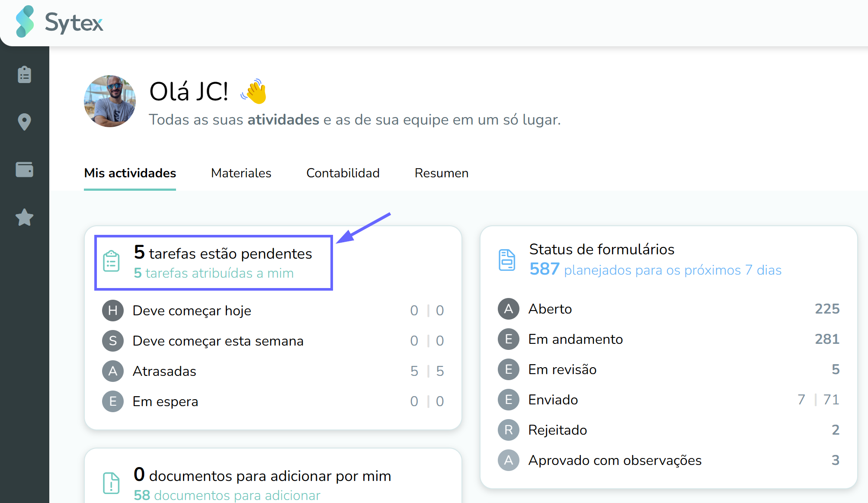
Task: Open the location pin sidebar icon
Action: (x=25, y=122)
